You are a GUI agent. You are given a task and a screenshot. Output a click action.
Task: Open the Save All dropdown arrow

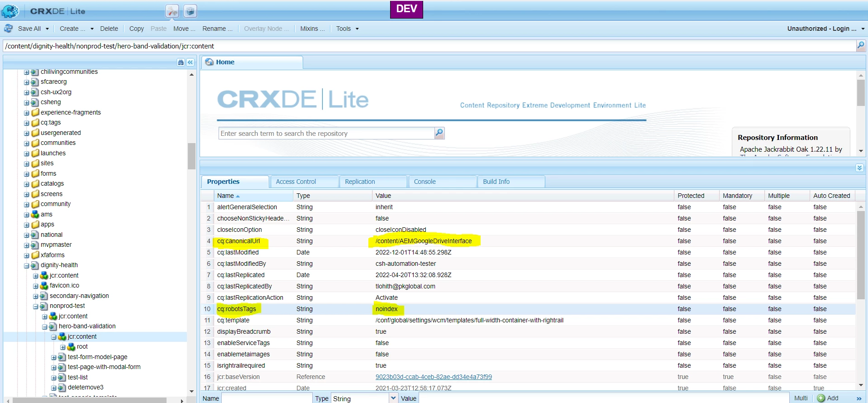(x=47, y=29)
